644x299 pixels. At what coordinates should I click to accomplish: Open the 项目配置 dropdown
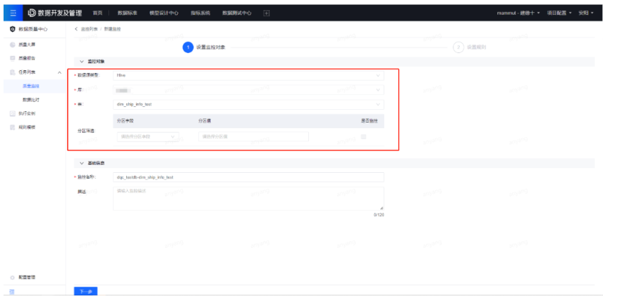[x=560, y=13]
